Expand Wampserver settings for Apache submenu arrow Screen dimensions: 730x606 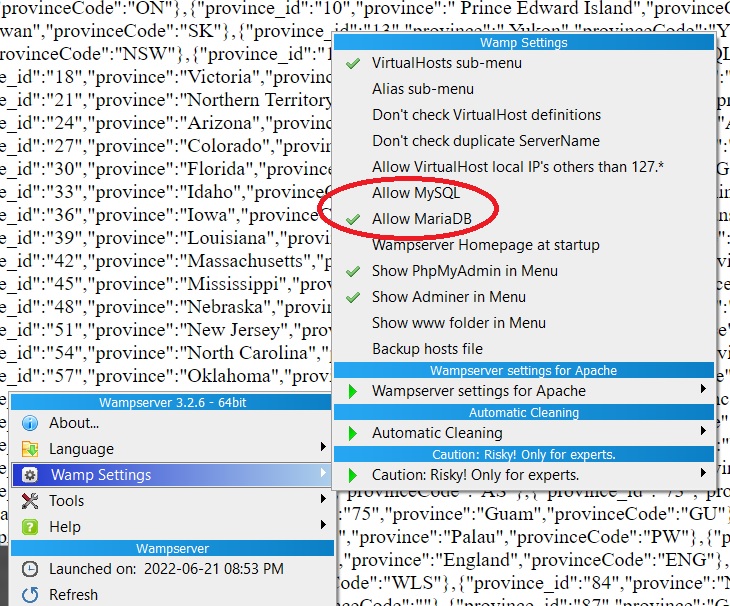[703, 389]
